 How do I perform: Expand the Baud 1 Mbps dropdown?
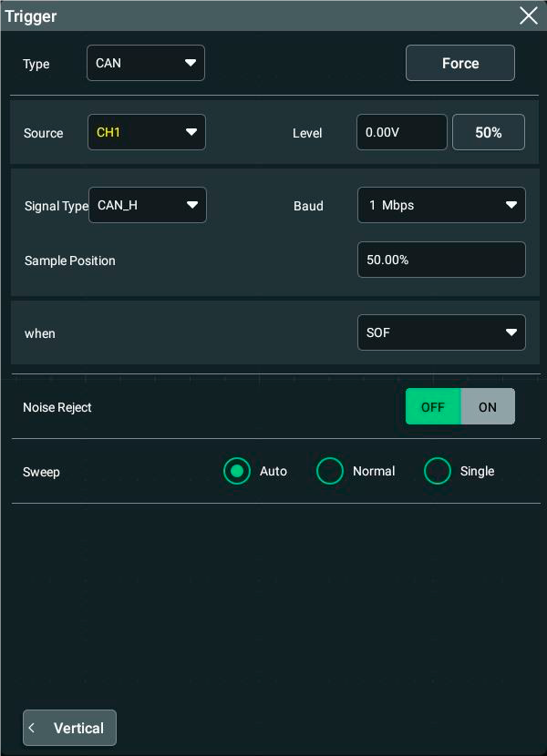(441, 205)
